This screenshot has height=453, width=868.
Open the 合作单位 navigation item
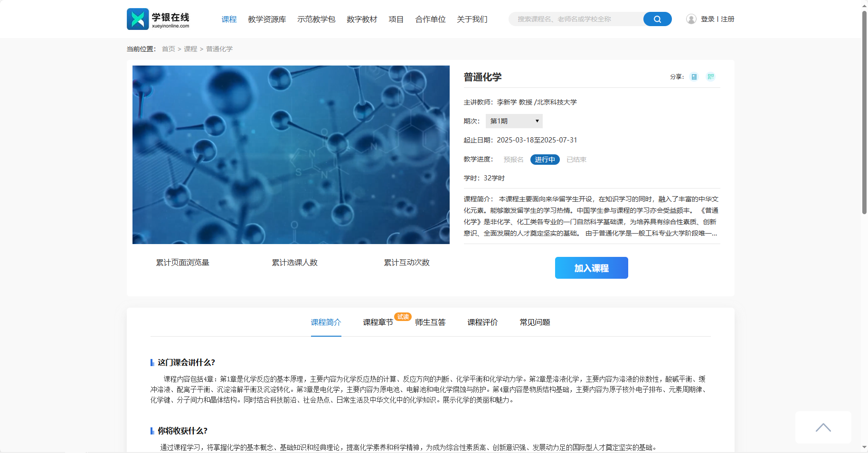point(430,19)
